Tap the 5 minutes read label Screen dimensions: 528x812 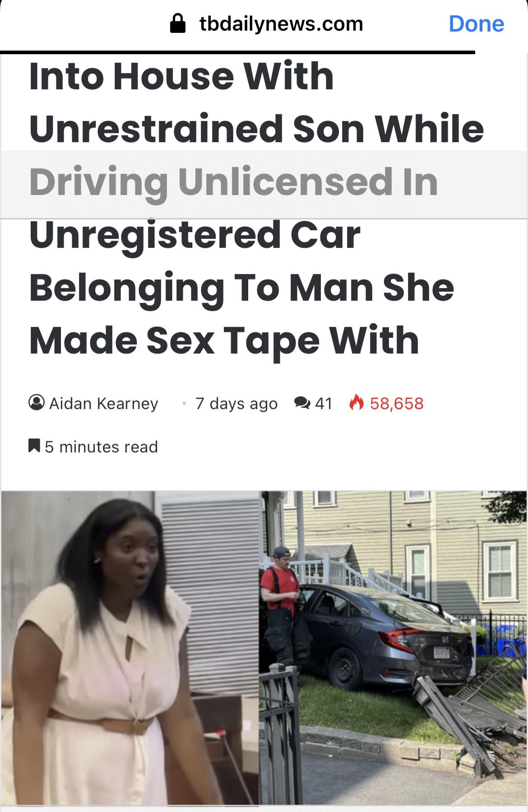coord(102,447)
